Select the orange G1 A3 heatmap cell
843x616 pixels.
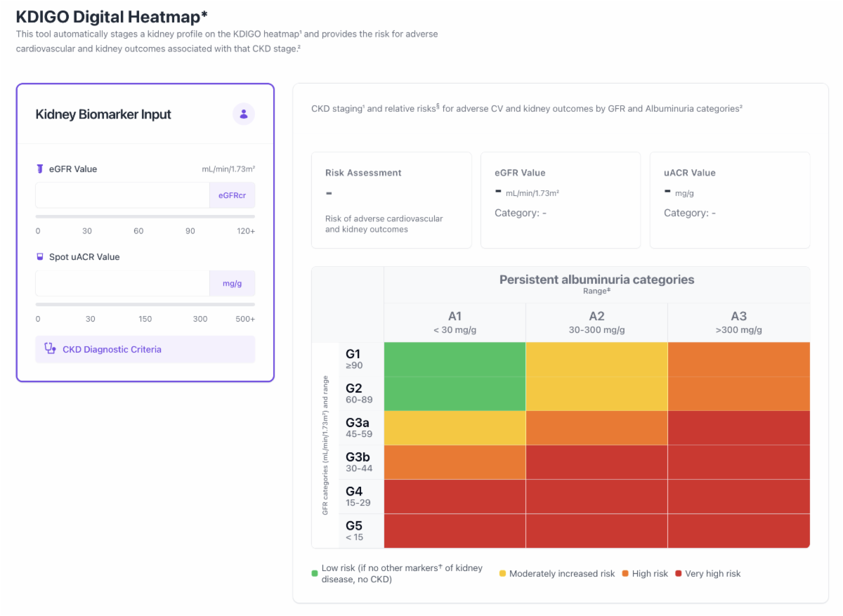pyautogui.click(x=738, y=359)
